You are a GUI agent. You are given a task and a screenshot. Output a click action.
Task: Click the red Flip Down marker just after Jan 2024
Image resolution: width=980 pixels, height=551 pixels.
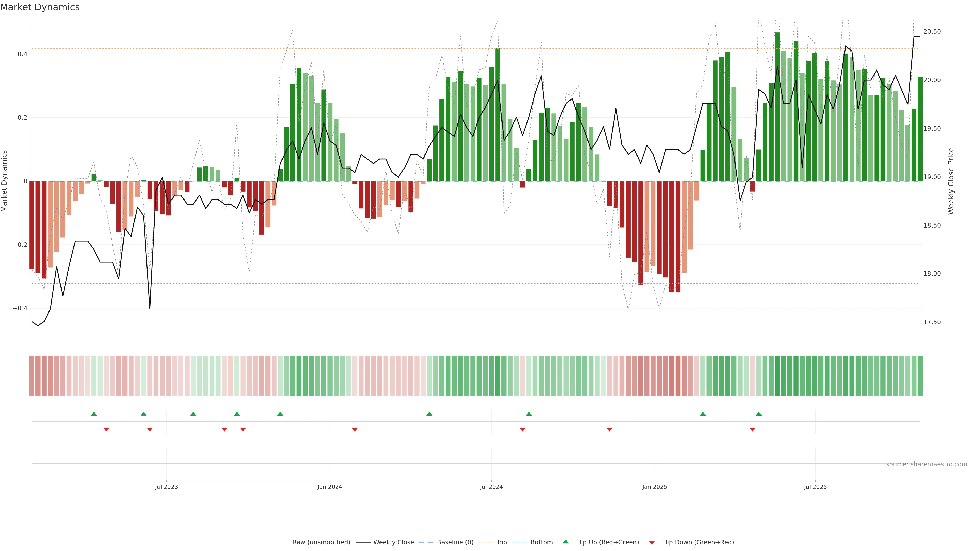click(354, 429)
